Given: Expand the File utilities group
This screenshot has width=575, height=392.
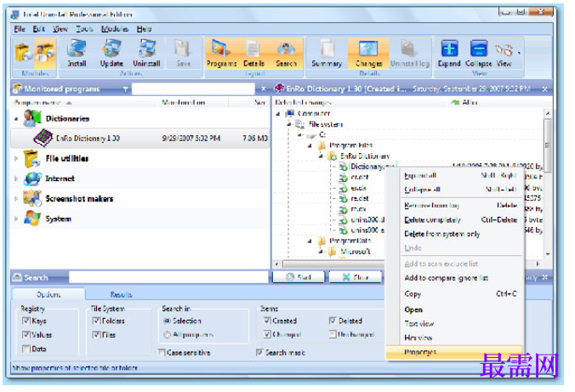Looking at the screenshot, I should (16, 159).
